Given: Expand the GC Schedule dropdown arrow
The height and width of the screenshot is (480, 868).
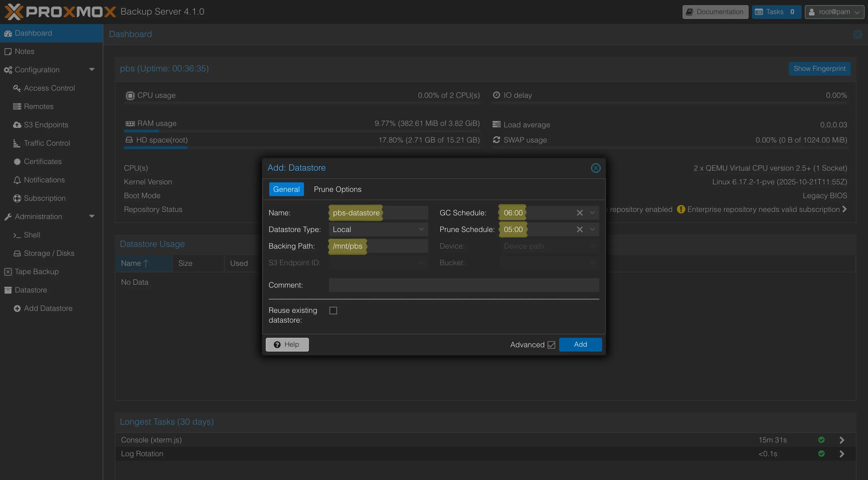Looking at the screenshot, I should point(592,213).
